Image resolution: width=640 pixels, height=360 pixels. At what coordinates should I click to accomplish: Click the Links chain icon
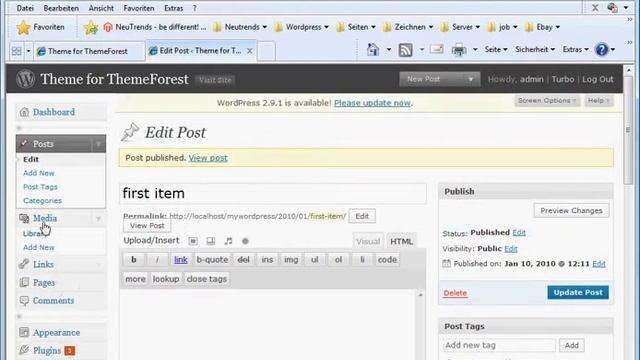(x=24, y=264)
